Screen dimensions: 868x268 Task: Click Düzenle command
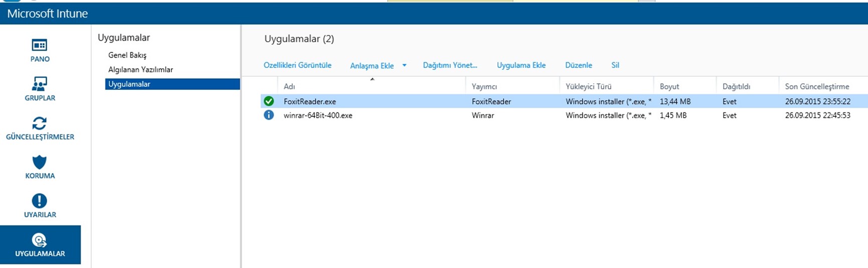pos(578,65)
